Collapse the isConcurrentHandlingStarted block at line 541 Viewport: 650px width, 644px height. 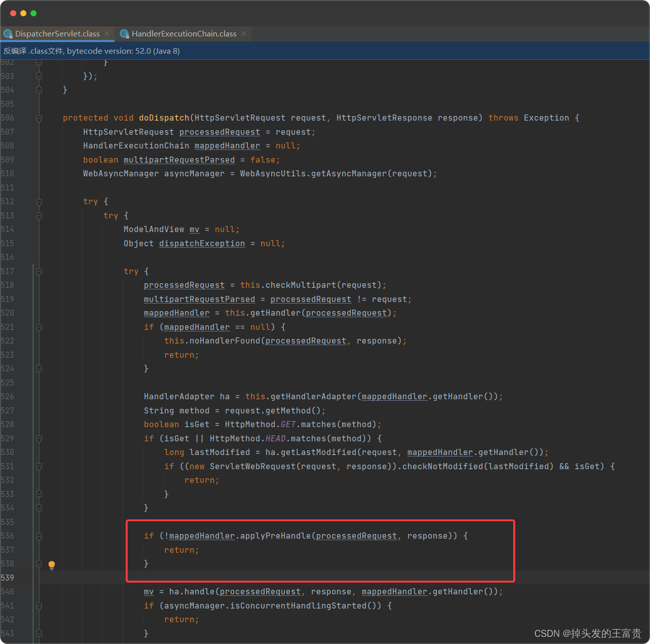39,606
